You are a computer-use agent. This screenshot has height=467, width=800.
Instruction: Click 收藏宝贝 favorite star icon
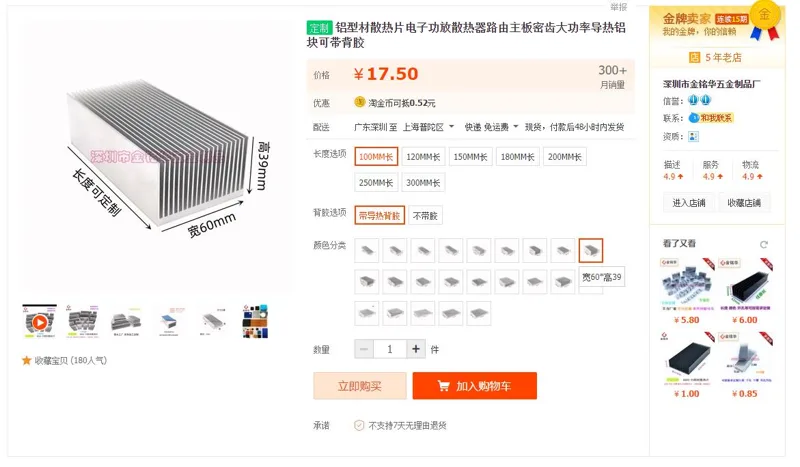[x=27, y=361]
